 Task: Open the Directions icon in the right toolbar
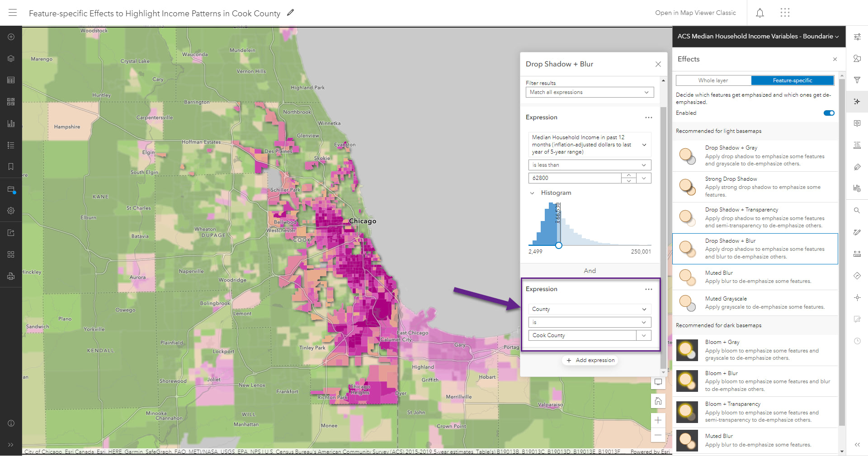[x=857, y=276]
